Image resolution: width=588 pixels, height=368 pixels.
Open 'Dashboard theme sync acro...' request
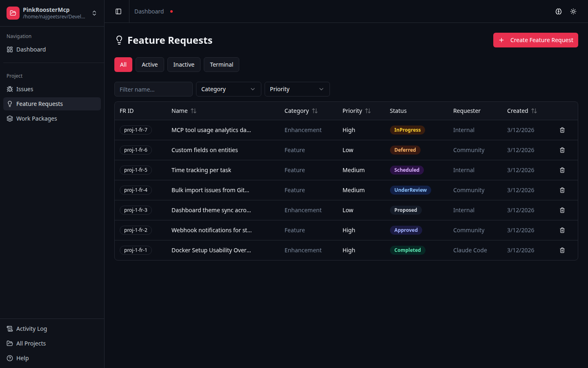point(211,210)
